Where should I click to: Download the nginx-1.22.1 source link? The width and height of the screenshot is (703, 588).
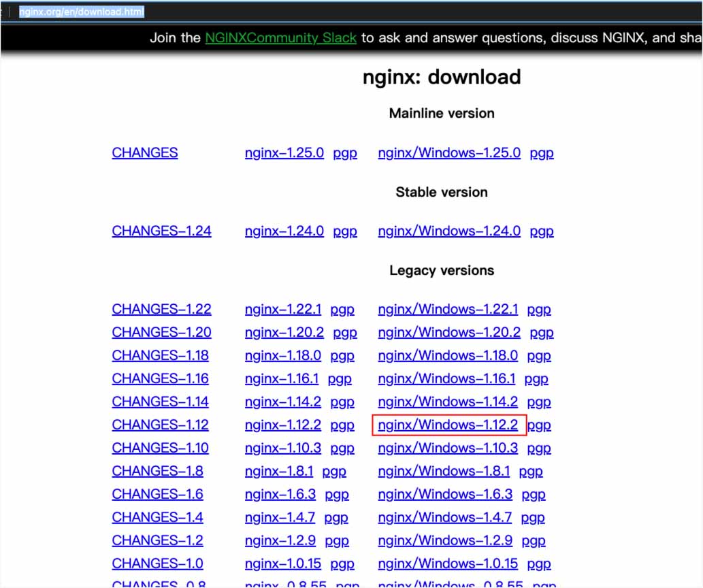pos(283,309)
